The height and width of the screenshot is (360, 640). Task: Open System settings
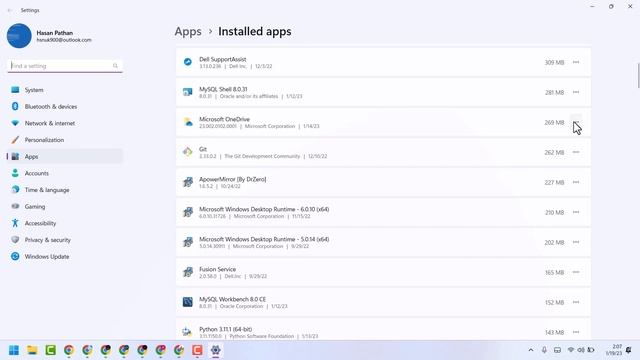click(x=65, y=90)
